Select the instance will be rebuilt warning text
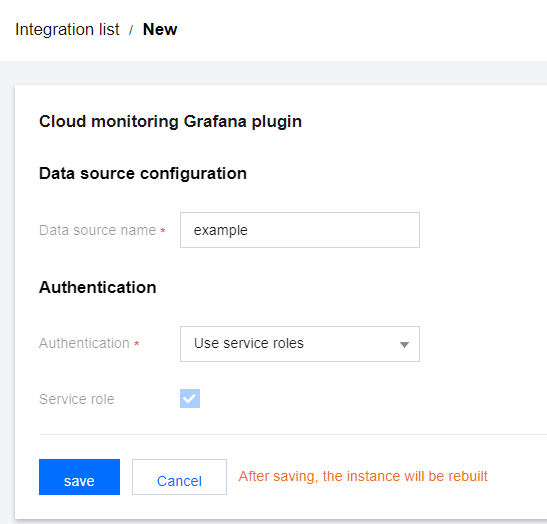This screenshot has width=547, height=524. (x=363, y=476)
